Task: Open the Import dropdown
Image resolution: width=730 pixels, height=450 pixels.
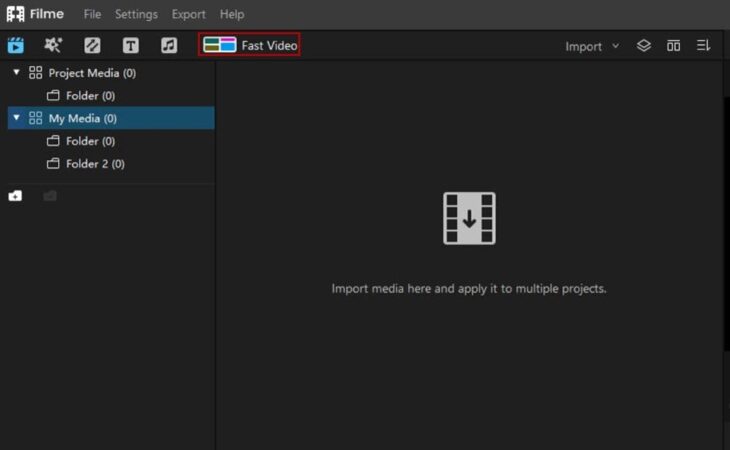Action: click(x=591, y=46)
